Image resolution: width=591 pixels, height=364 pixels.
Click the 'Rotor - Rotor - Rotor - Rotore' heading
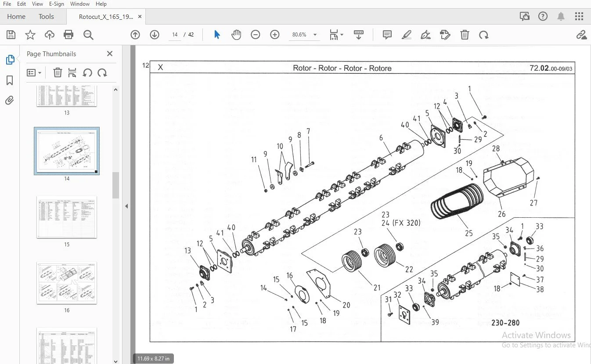point(342,68)
